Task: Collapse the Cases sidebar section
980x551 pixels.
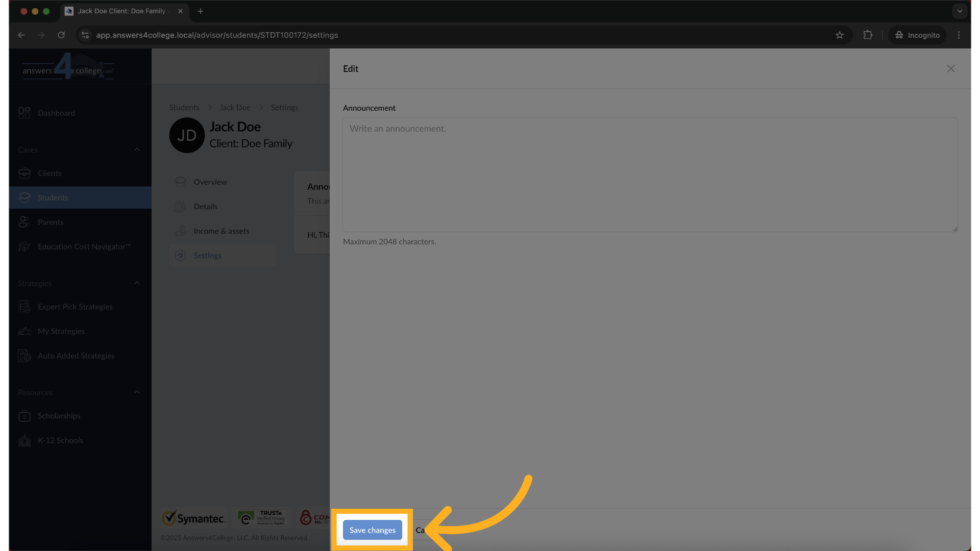Action: pyautogui.click(x=136, y=149)
